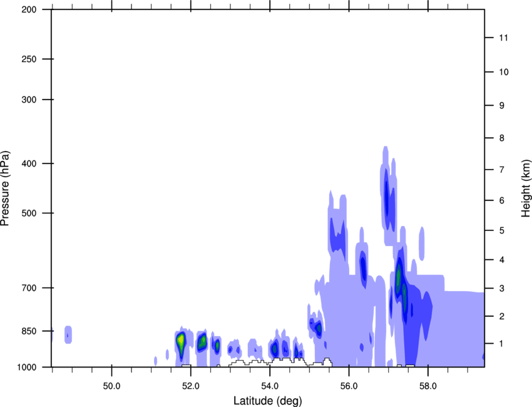Click height tick label 10

point(504,72)
